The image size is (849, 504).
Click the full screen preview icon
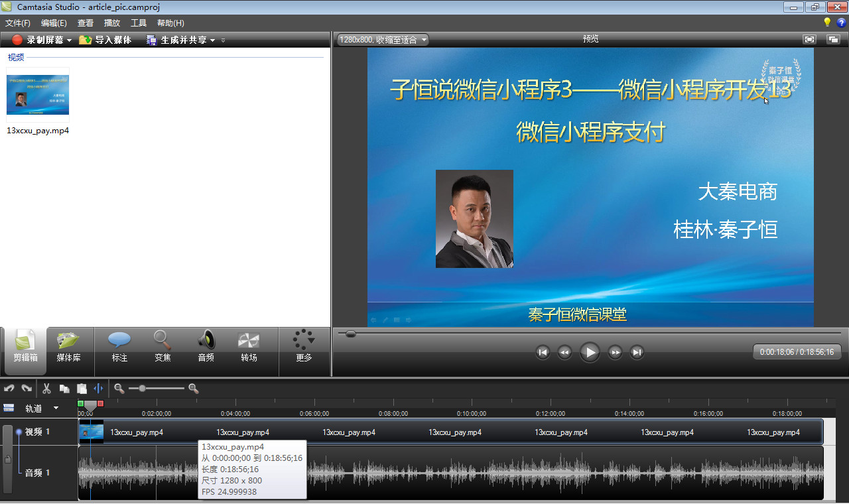(809, 40)
